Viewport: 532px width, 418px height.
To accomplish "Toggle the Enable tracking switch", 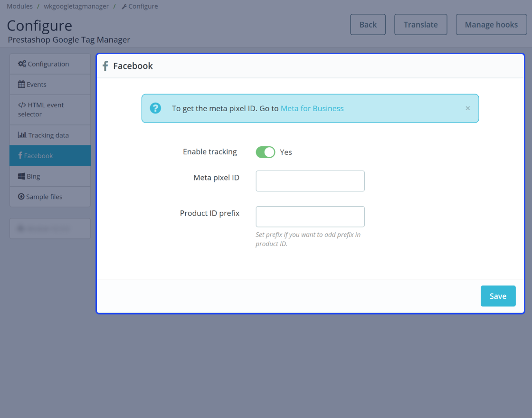I will 266,152.
